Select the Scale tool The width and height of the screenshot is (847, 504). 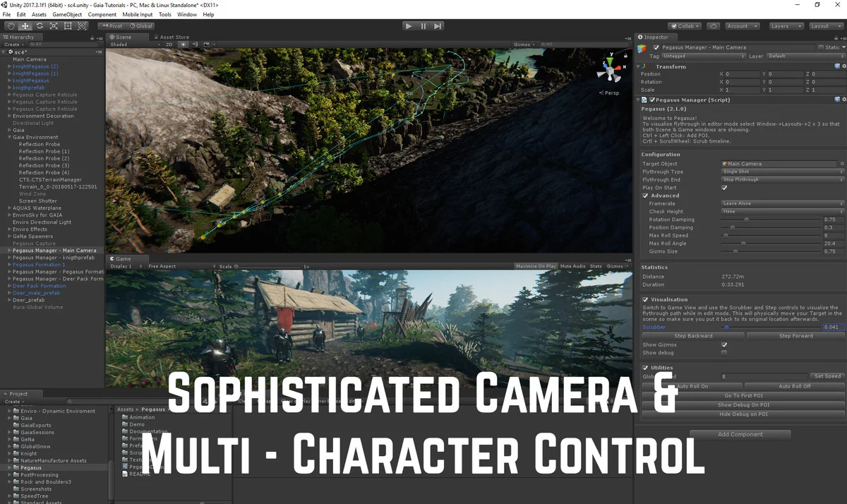54,25
